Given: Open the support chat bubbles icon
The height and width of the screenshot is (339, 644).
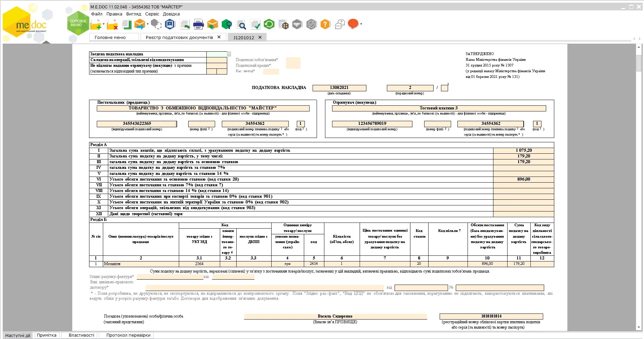Looking at the screenshot, I should [x=340, y=24].
